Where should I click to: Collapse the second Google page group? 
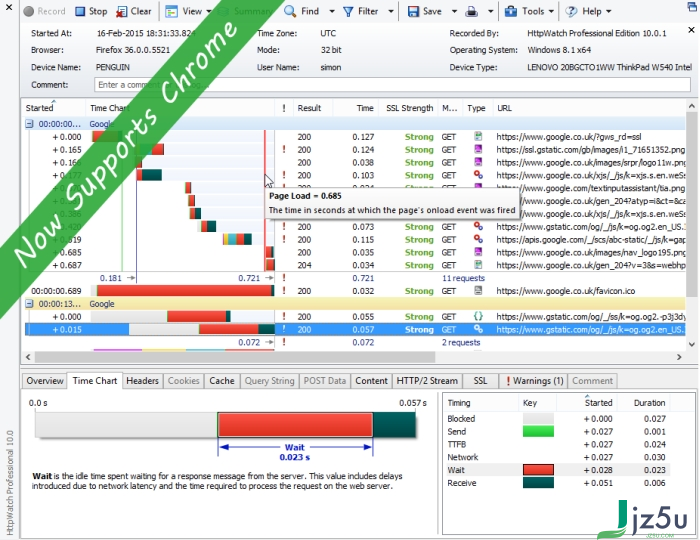[x=29, y=304]
